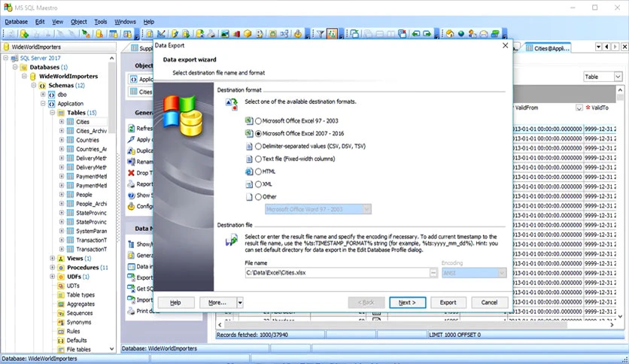This screenshot has height=364, width=629.
Task: Open the ValidFrom column filter dropdown
Action: (x=579, y=108)
